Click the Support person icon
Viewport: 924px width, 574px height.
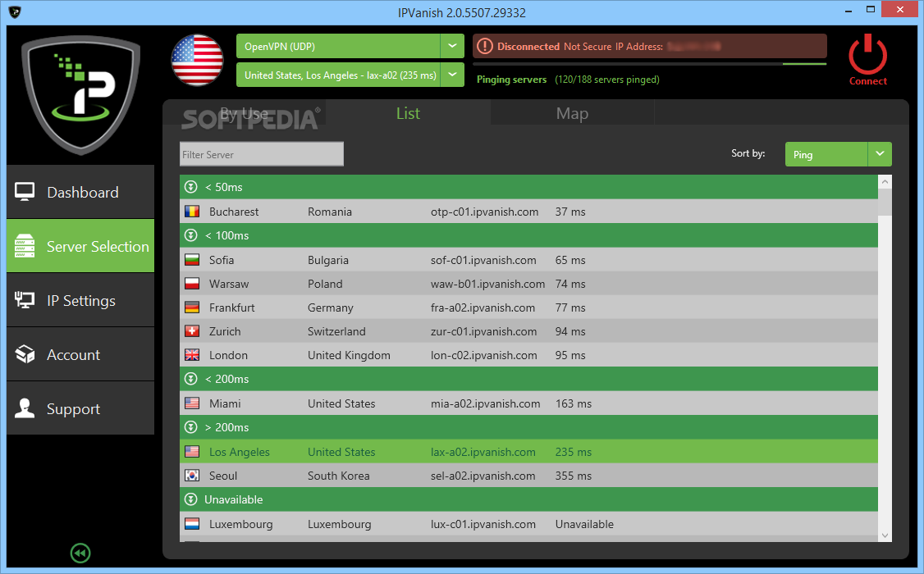(x=25, y=408)
